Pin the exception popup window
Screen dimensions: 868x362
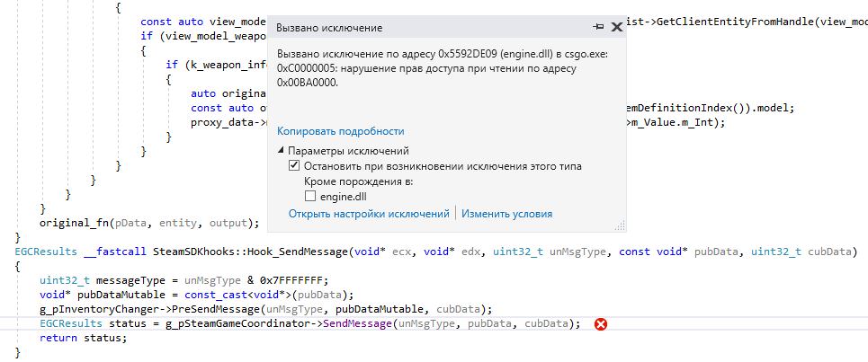click(600, 28)
